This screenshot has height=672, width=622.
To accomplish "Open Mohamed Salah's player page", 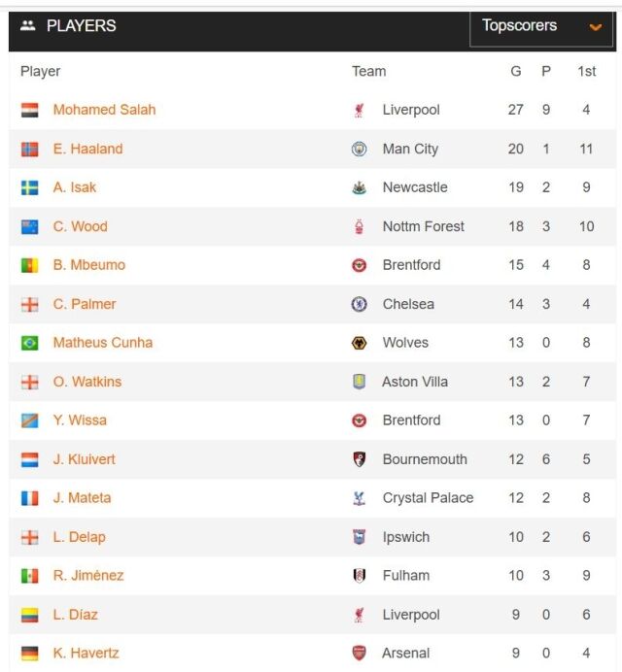I will tap(104, 110).
